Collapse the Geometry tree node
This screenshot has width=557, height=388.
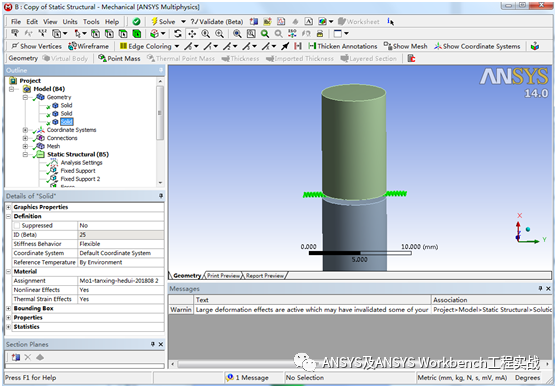(x=26, y=97)
